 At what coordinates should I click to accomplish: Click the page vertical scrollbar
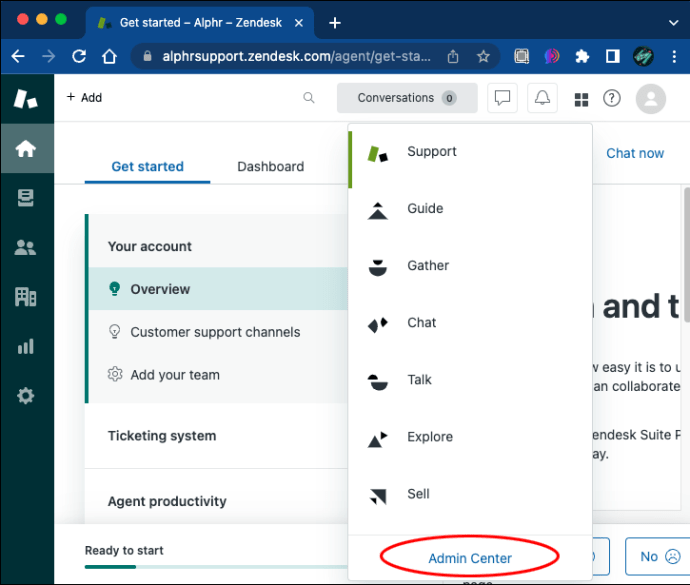tap(686, 255)
